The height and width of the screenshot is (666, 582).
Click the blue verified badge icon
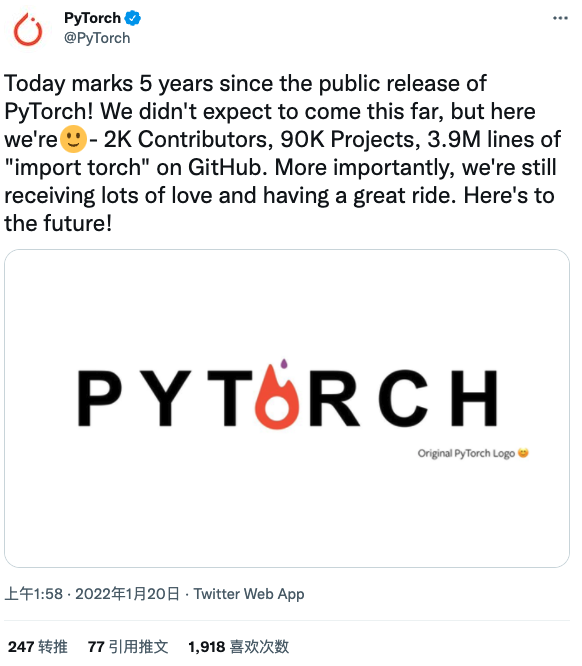pyautogui.click(x=133, y=18)
